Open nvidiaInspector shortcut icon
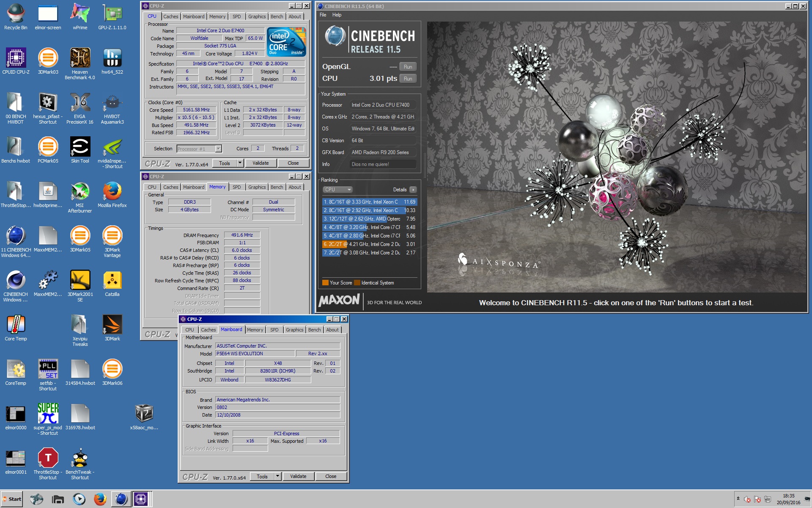 click(x=112, y=152)
